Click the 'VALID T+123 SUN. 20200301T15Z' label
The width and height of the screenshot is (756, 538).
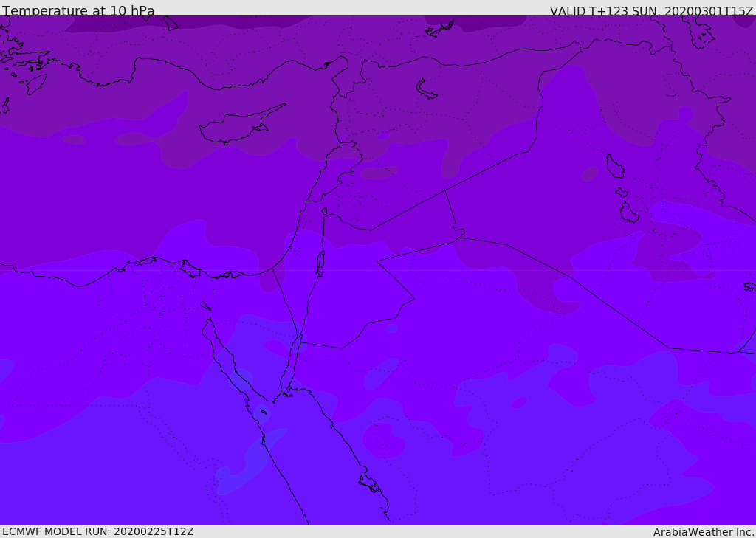(651, 10)
